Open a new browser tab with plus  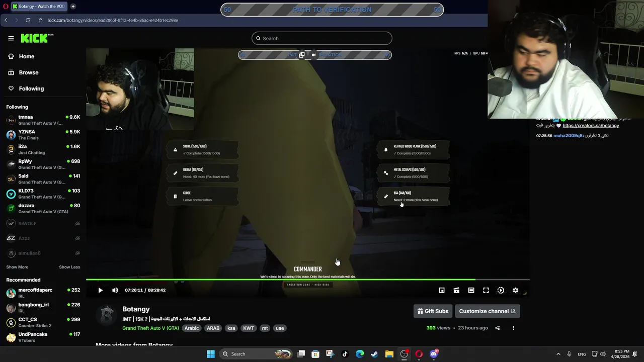coord(73,7)
